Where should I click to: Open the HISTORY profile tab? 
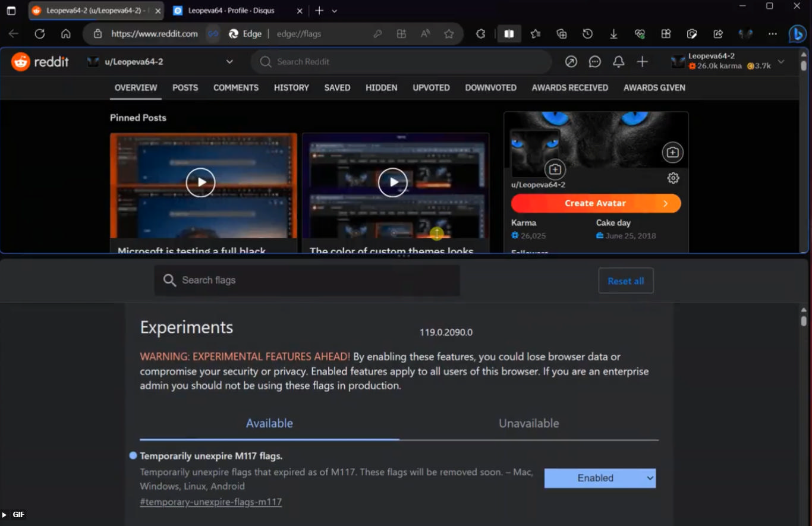[x=291, y=87]
